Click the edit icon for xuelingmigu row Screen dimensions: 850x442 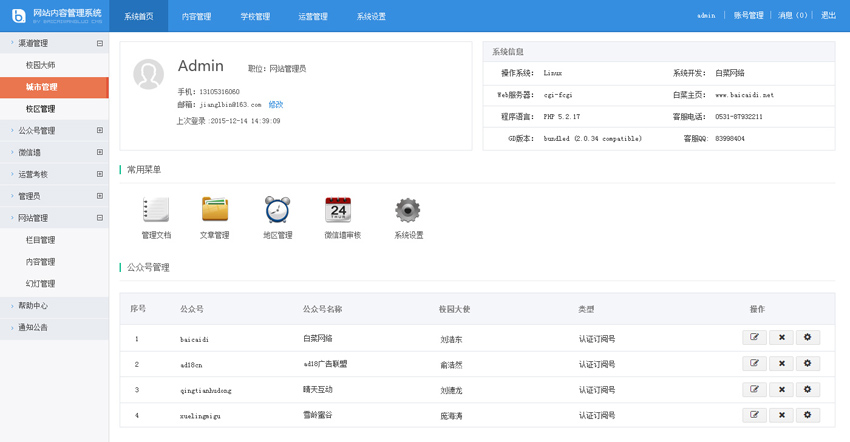755,415
